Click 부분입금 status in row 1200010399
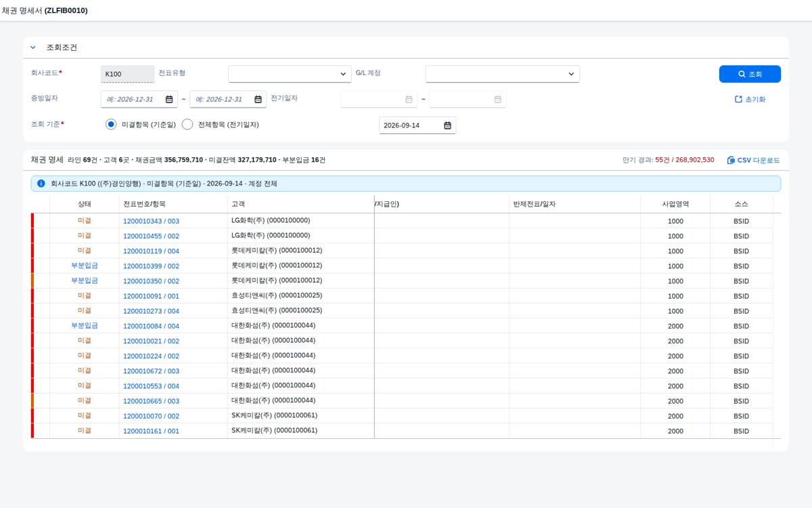 85,266
